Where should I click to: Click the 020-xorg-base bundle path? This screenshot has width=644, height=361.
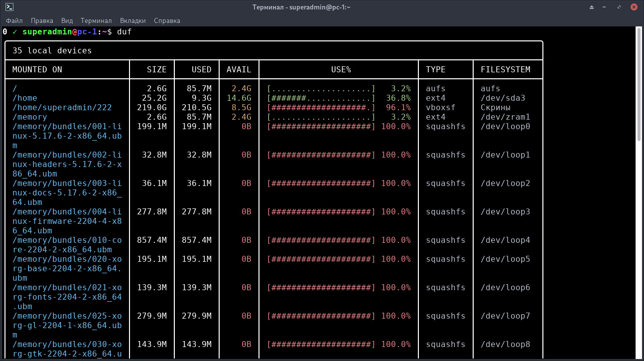click(67, 268)
